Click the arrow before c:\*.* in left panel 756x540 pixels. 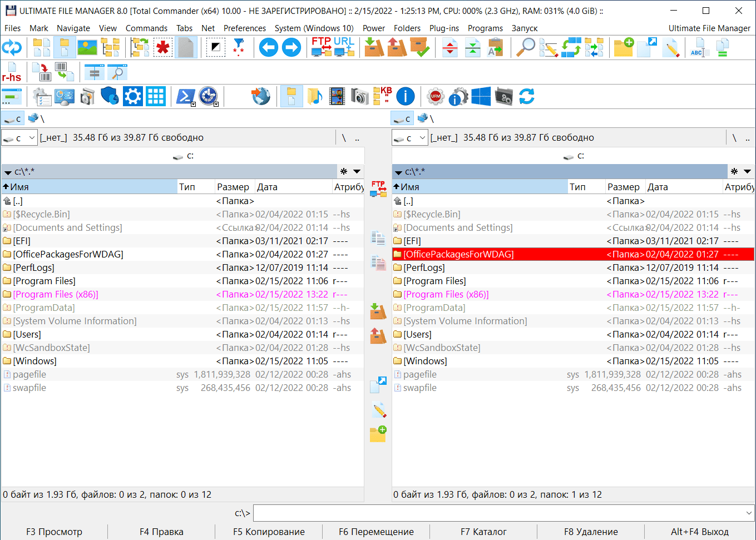[x=8, y=172]
